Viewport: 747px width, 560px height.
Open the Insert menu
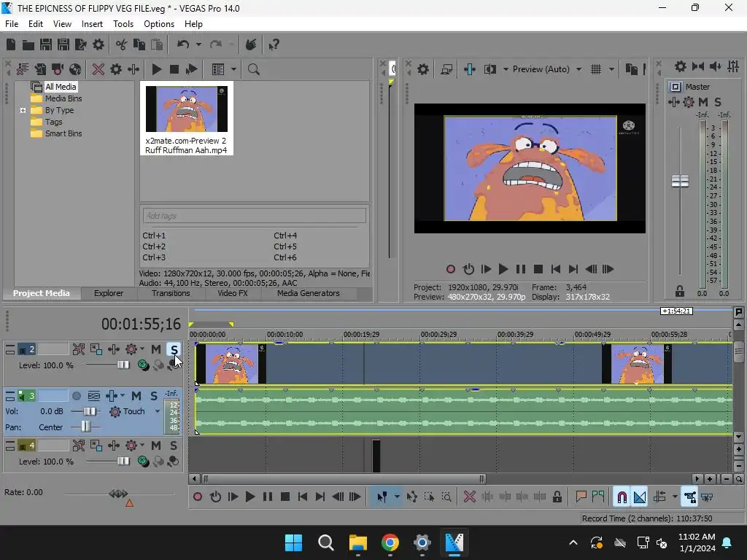coord(92,24)
